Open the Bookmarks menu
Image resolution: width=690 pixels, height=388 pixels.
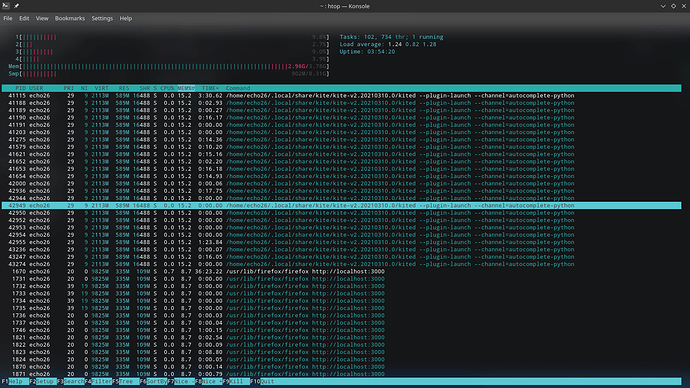point(70,18)
